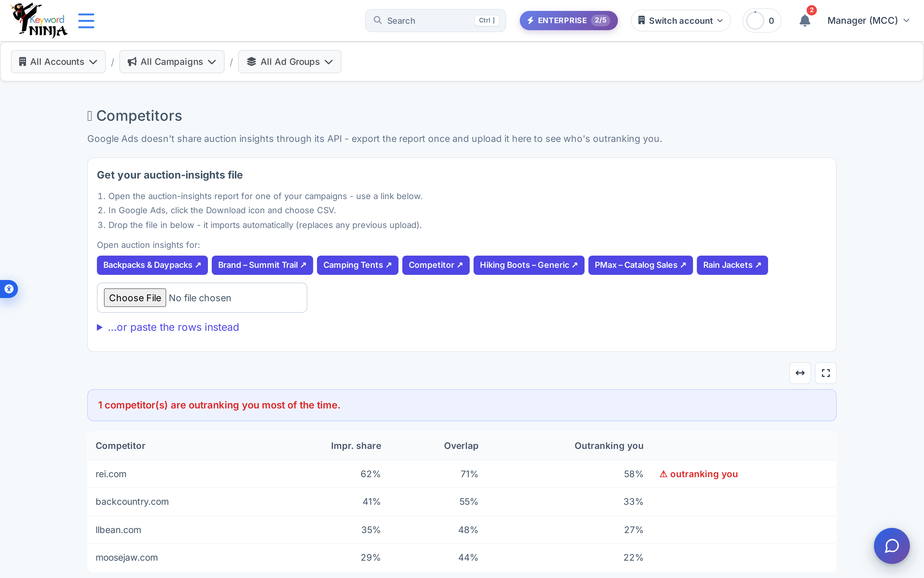
Task: Click the "Get your auction-insights file" heading
Action: coord(170,175)
